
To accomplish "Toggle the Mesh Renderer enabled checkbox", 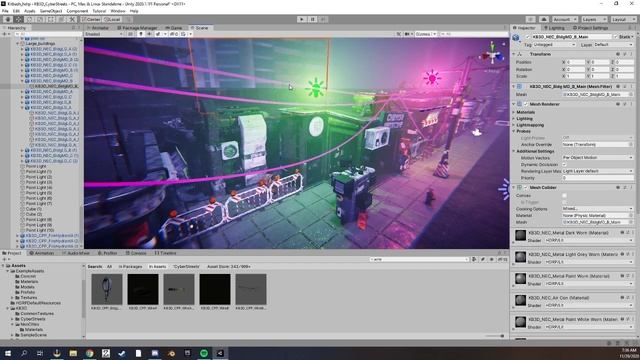I will pos(526,104).
